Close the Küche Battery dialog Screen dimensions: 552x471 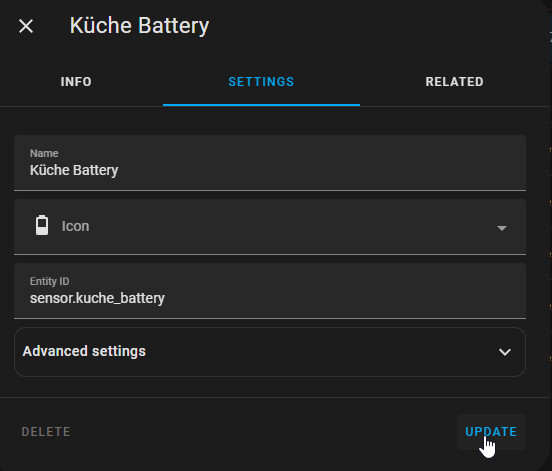26,26
